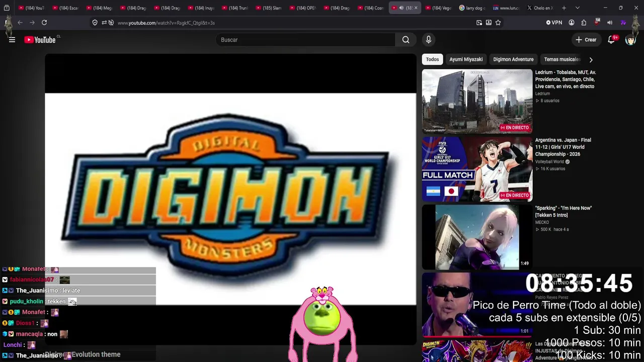Bookmark this page with the star

click(x=498, y=23)
